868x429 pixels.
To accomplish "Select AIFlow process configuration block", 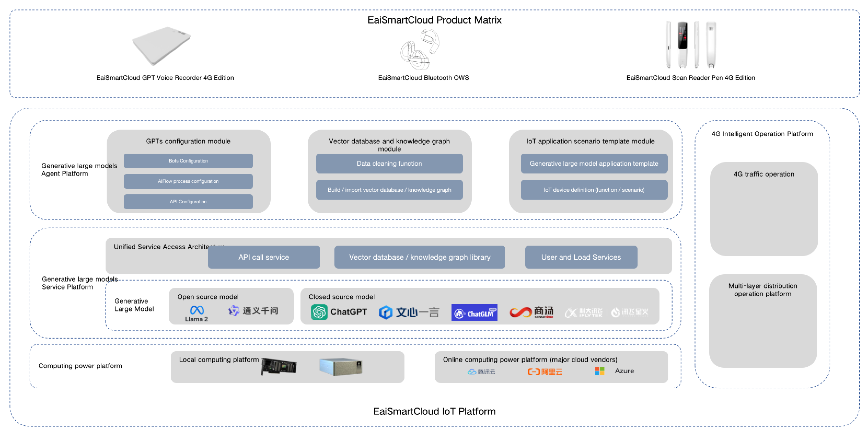I will pos(188,181).
